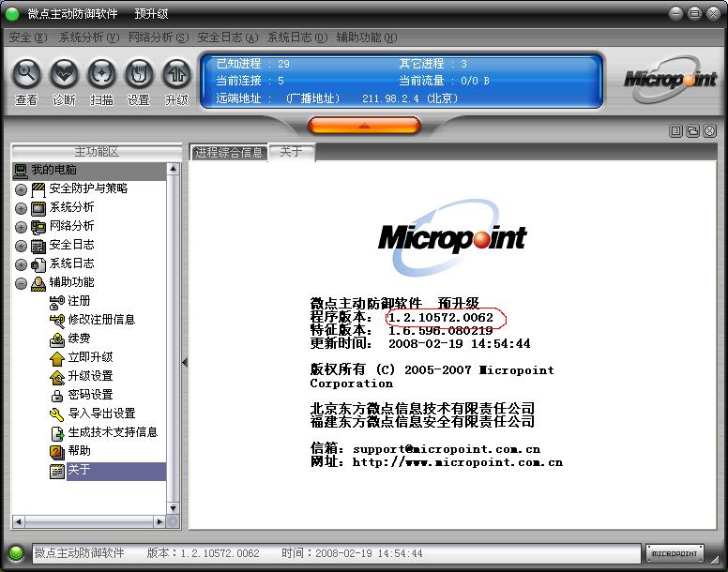Image resolution: width=728 pixels, height=572 pixels.
Task: Click the 立即升级 up-arrow icon
Action: point(56,358)
